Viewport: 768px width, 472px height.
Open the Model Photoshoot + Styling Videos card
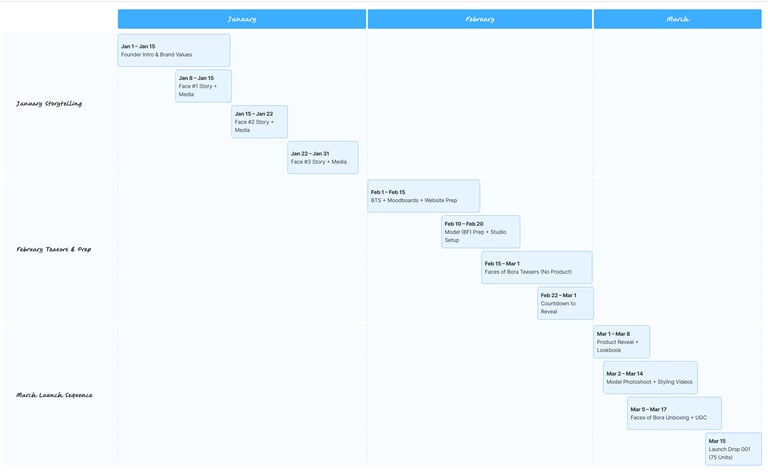650,378
